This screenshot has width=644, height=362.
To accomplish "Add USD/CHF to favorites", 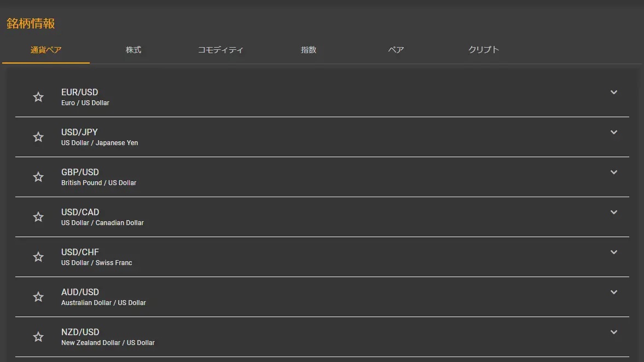I will (x=38, y=257).
